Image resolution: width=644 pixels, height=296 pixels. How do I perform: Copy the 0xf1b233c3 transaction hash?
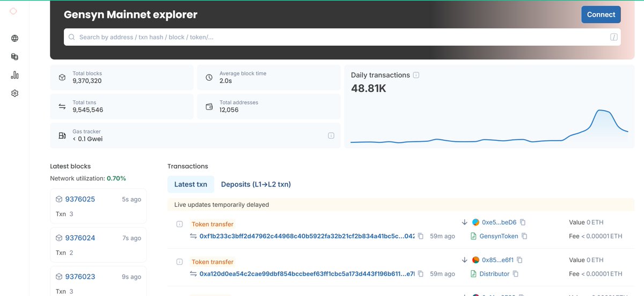tap(421, 236)
